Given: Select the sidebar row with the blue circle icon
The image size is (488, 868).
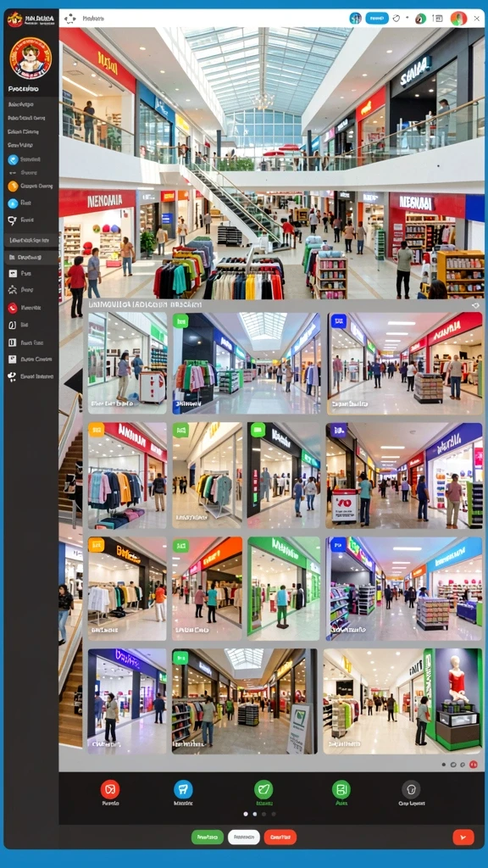Looking at the screenshot, I should (x=30, y=159).
